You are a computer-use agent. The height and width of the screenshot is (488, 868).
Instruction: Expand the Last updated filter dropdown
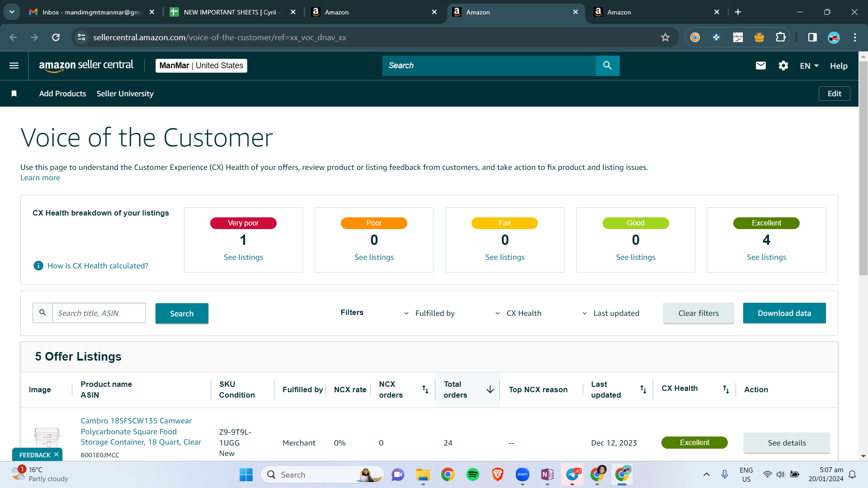click(x=611, y=313)
